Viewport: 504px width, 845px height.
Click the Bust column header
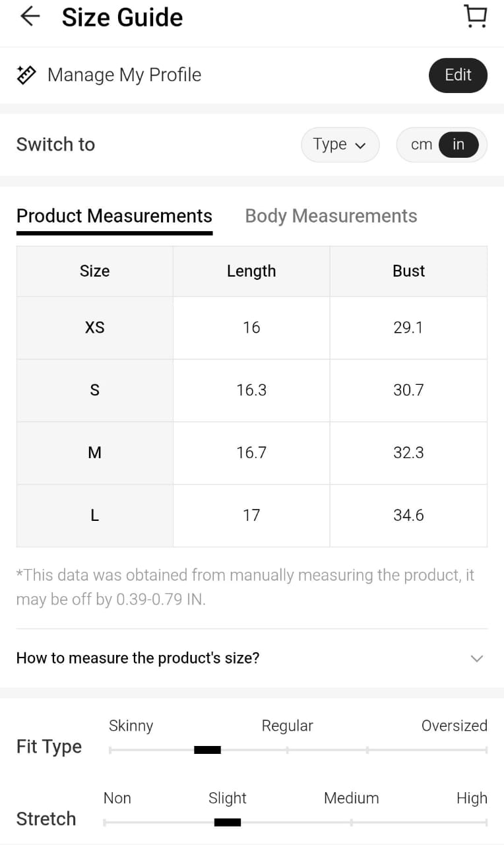[408, 271]
